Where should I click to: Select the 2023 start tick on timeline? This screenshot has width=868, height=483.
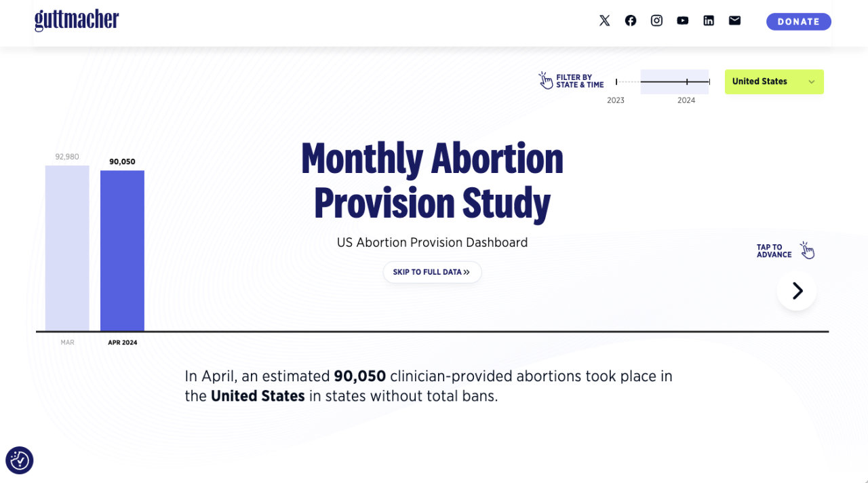tap(616, 81)
